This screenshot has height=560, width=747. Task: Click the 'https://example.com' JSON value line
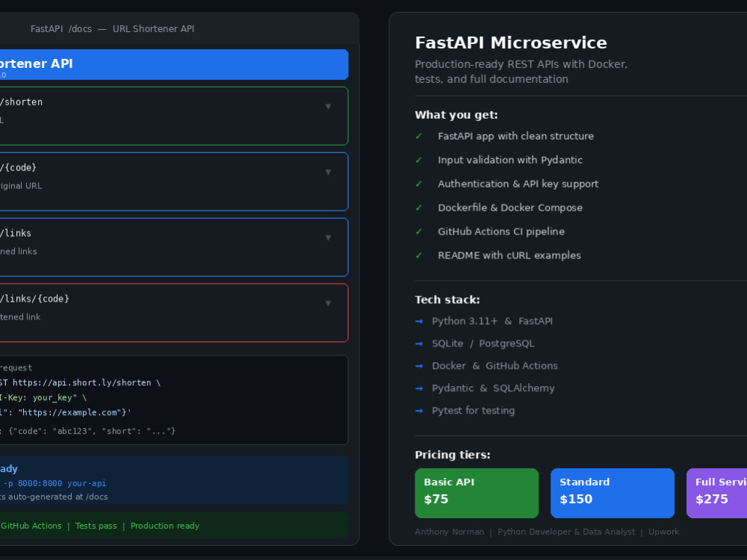65,412
